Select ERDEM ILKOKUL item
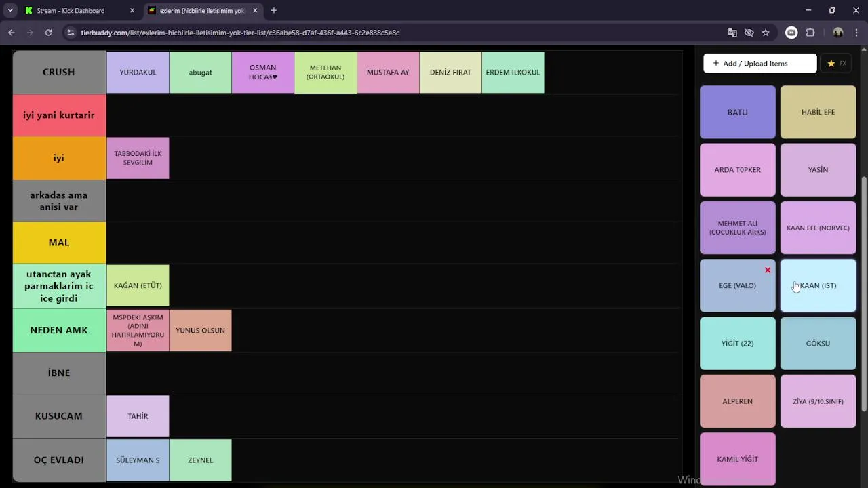Image resolution: width=868 pixels, height=488 pixels. tap(513, 72)
